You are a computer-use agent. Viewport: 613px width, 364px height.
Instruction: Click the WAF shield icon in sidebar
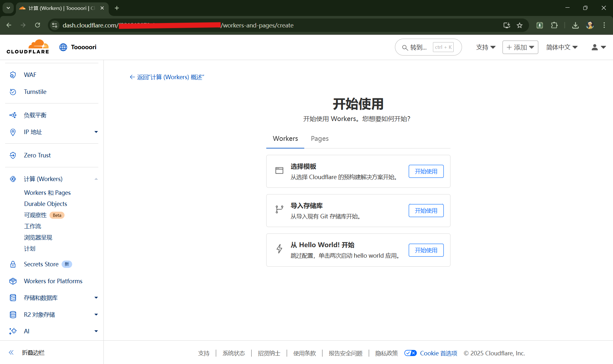tap(13, 75)
